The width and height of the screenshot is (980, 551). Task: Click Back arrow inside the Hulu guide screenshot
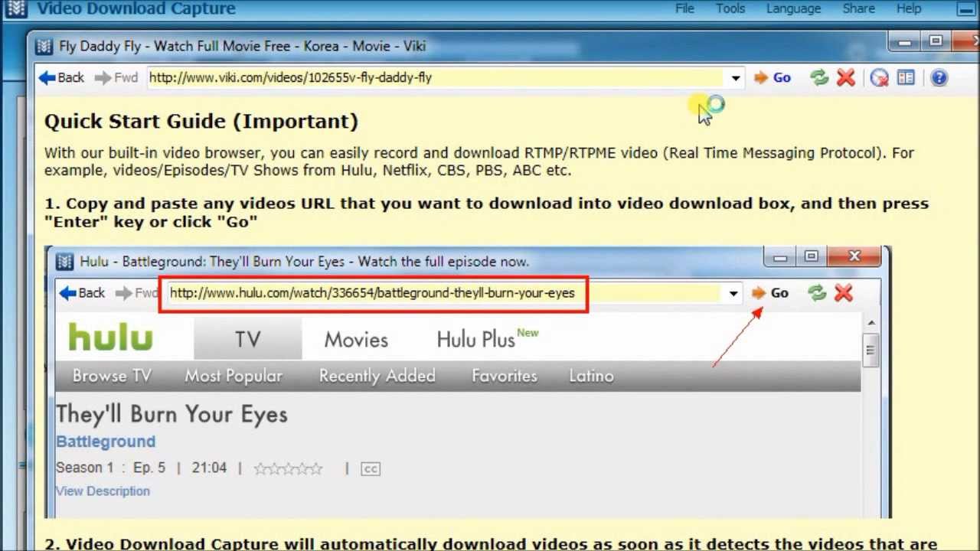[x=82, y=293]
